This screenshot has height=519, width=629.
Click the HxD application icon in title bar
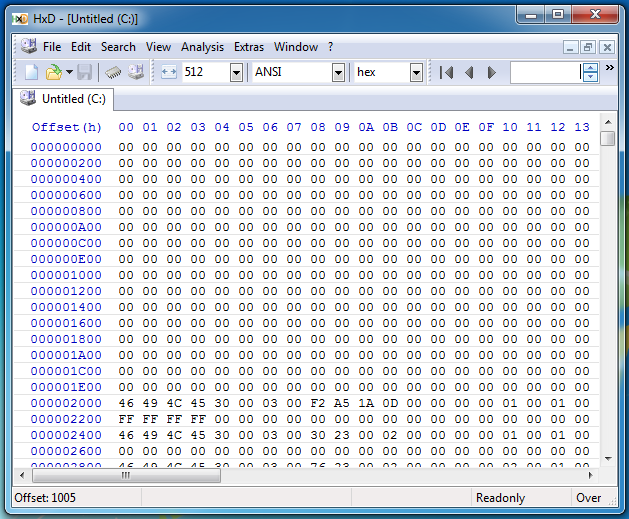click(20, 19)
